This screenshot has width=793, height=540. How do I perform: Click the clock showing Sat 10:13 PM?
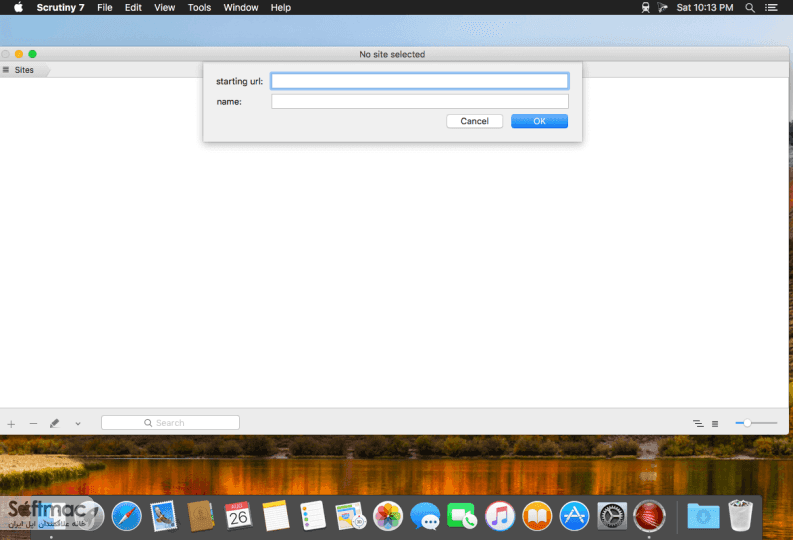pyautogui.click(x=705, y=8)
